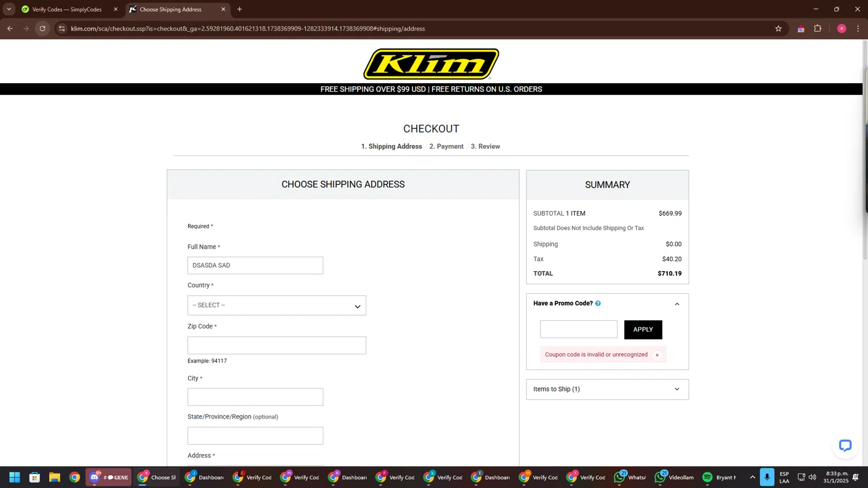Click step 3. Review
This screenshot has width=868, height=488.
pos(486,146)
